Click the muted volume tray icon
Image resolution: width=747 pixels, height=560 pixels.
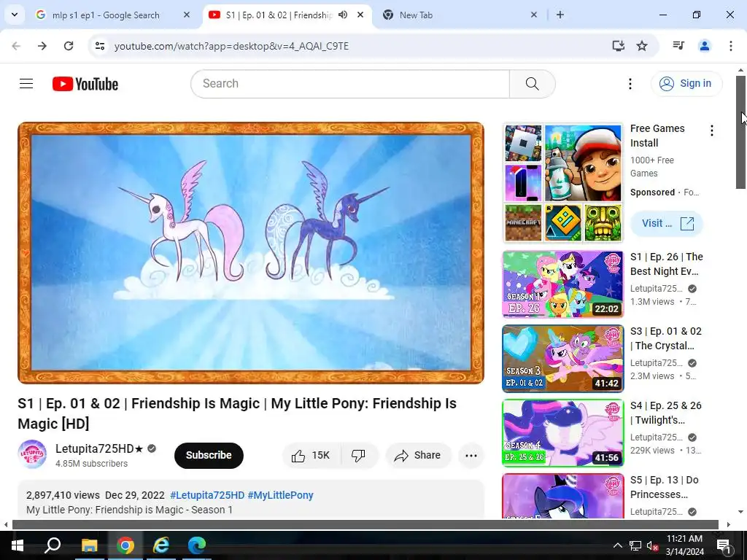coord(652,545)
